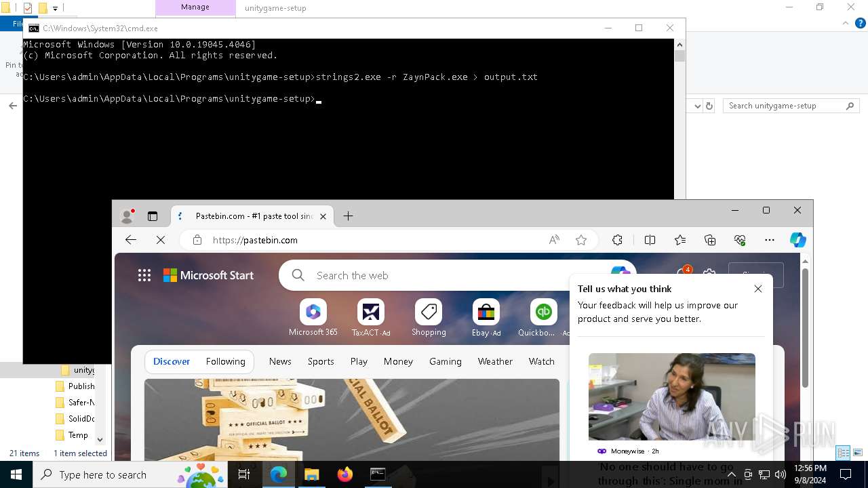Image resolution: width=868 pixels, height=488 pixels.
Task: Click Search unitygame-setup box
Action: point(791,106)
